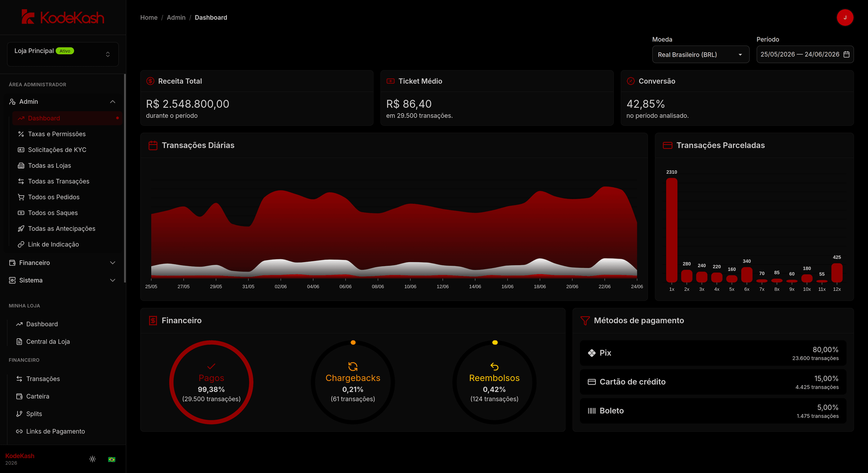This screenshot has height=473, width=868.
Task: Click Admin breadcrumb link
Action: 176,18
